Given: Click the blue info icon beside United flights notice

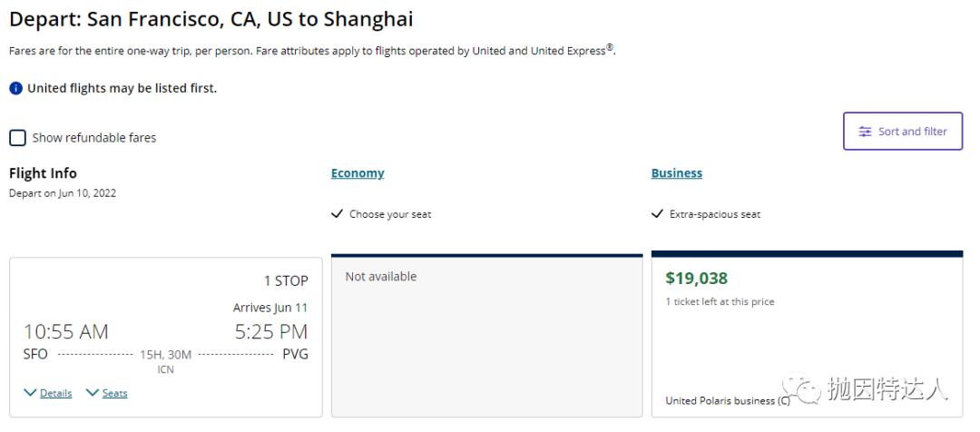Looking at the screenshot, I should point(15,88).
